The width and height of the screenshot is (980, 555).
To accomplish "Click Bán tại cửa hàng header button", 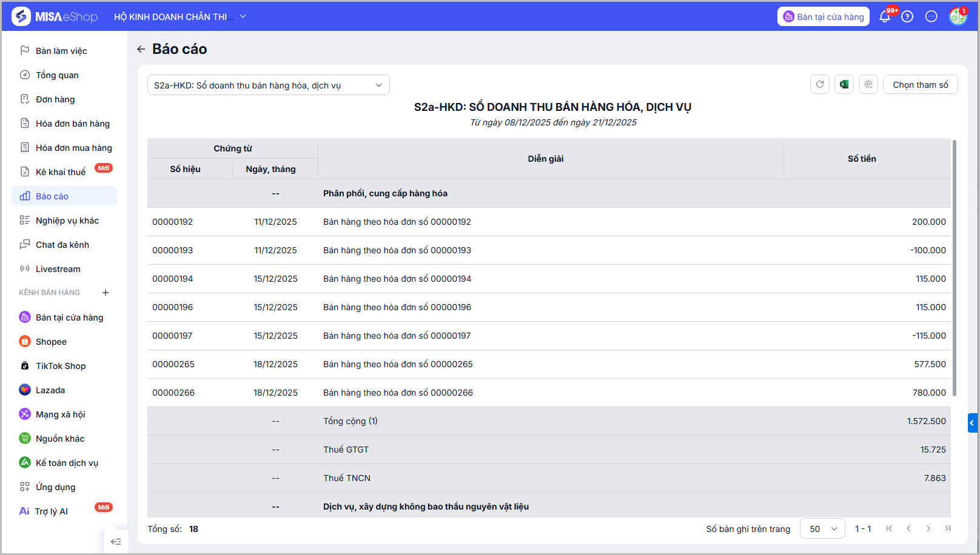I will pyautogui.click(x=823, y=17).
